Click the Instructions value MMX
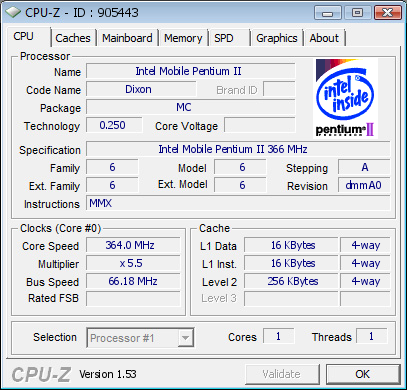The height and width of the screenshot is (390, 407). (x=238, y=203)
